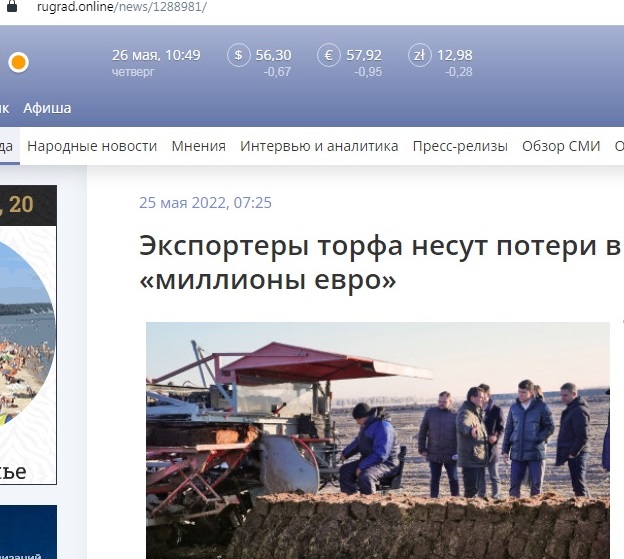Viewport: 624px width, 559px height.
Task: Switch to the Народные новости tab
Action: (92, 146)
